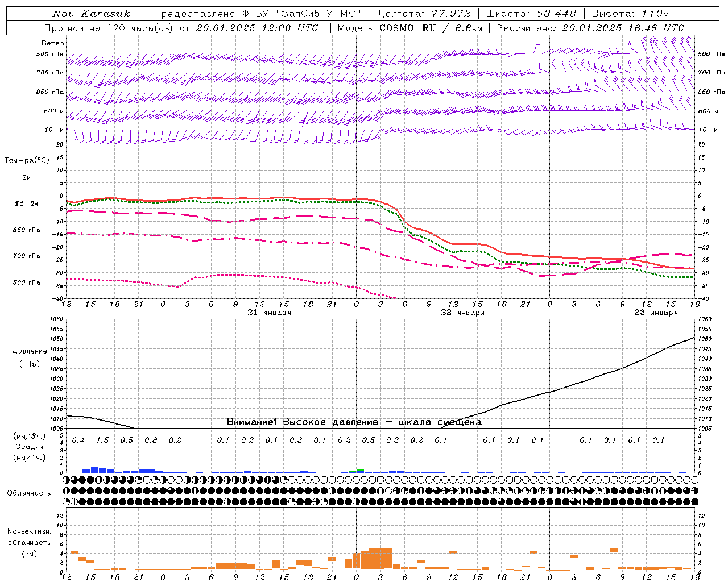Viewport: 728px width, 582px height.
Task: Click the station name Nov_Karasuk
Action: (91, 14)
